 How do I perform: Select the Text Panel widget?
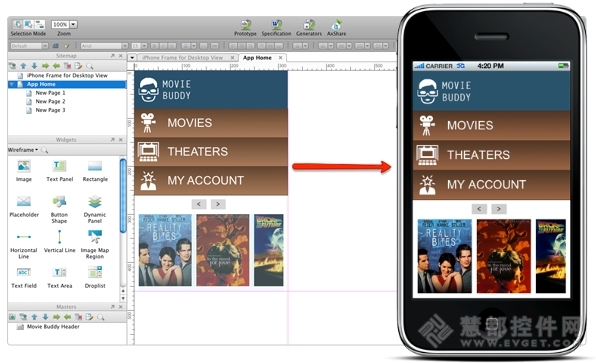(60, 171)
